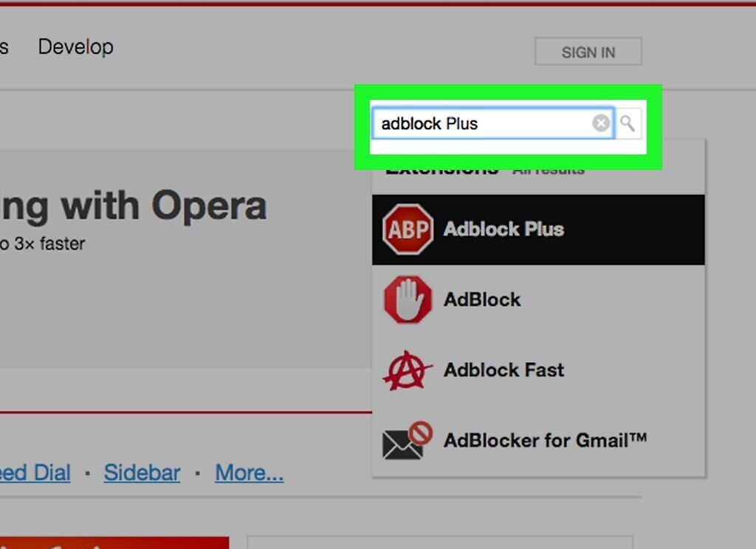This screenshot has width=756, height=549.
Task: Open the Sidebar category link
Action: pyautogui.click(x=142, y=472)
